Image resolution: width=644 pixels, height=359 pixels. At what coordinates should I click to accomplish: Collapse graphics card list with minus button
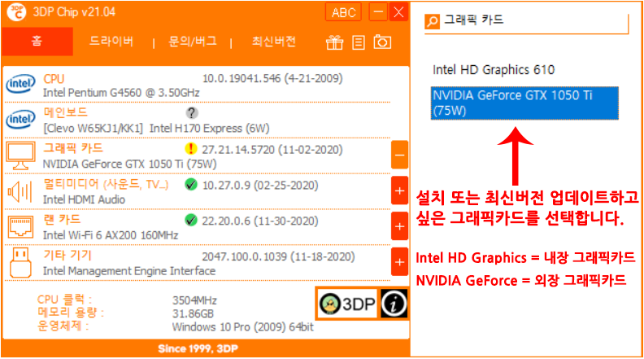399,155
